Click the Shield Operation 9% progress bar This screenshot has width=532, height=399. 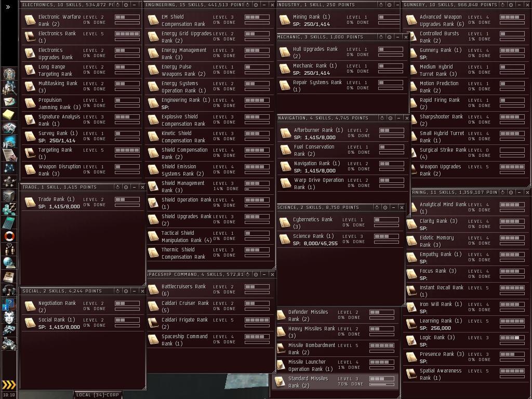(x=257, y=206)
